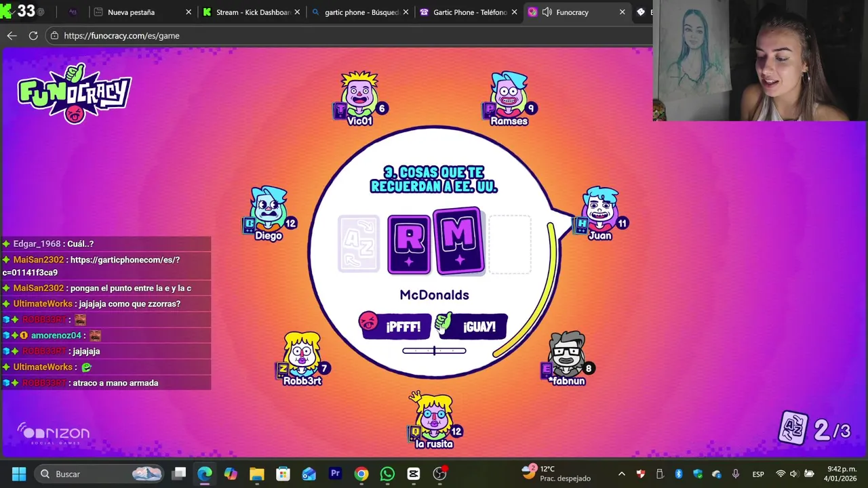868x488 pixels.
Task: Click fabnun's grayscale avatar
Action: tap(567, 354)
